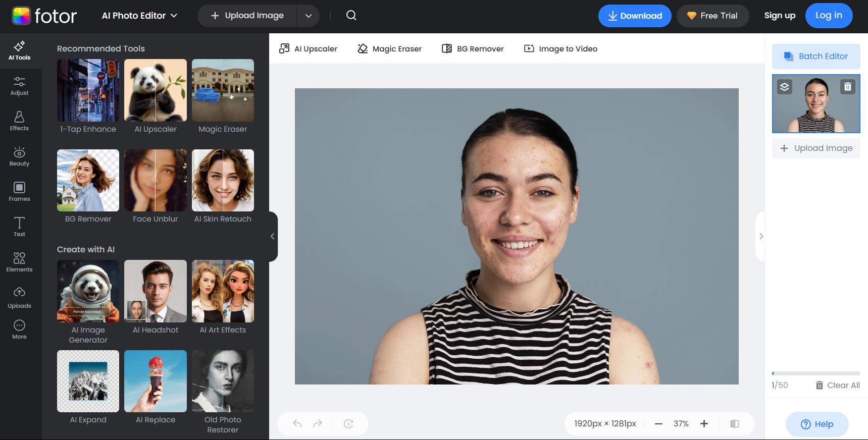Click the history clock icon
The height and width of the screenshot is (440, 868).
[x=348, y=424]
